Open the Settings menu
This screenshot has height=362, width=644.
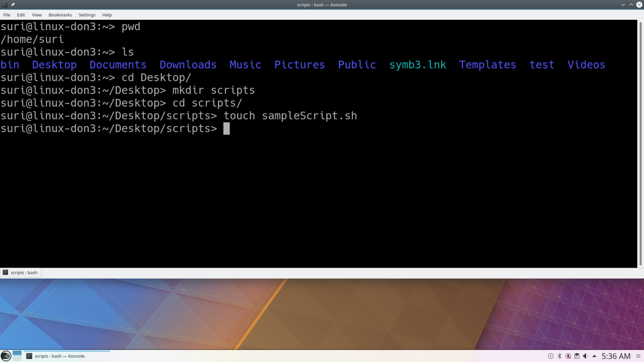(87, 15)
